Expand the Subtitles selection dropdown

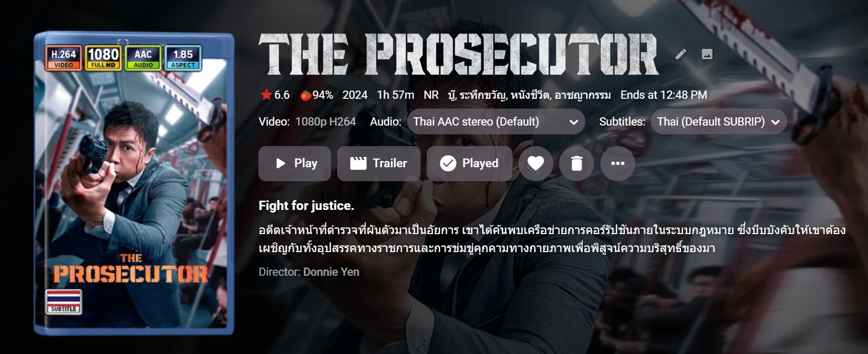coord(719,122)
